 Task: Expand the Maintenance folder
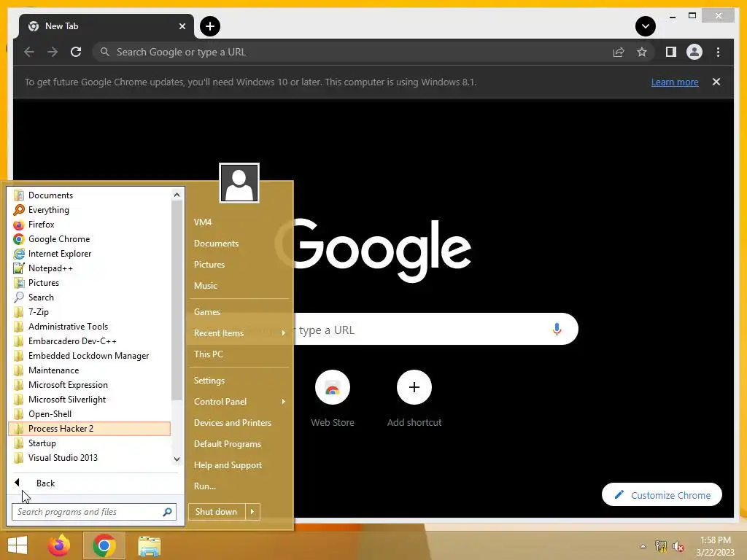[90, 370]
